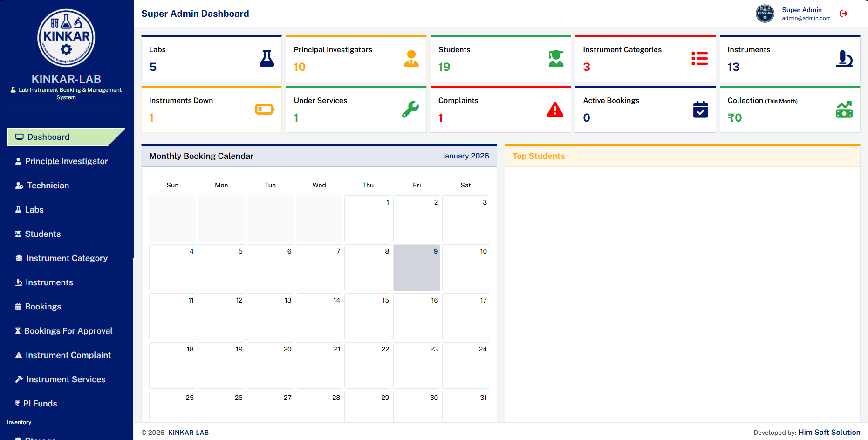Click the calendar check icon on Active Bookings
The width and height of the screenshot is (868, 440).
(x=700, y=110)
